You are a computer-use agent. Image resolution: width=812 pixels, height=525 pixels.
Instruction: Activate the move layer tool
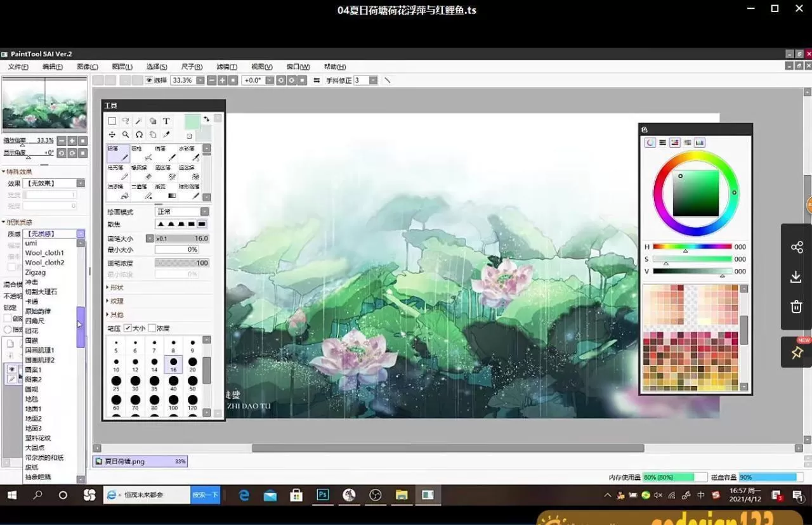(x=112, y=134)
